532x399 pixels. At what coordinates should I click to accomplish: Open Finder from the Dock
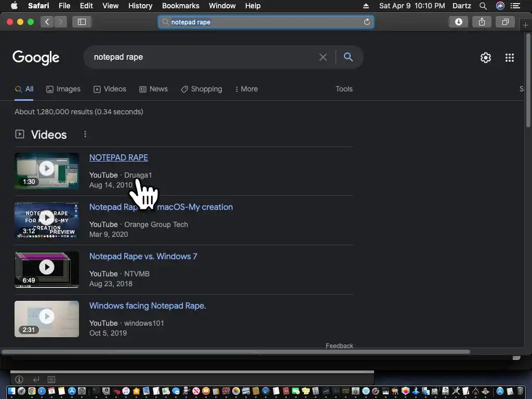(x=11, y=391)
